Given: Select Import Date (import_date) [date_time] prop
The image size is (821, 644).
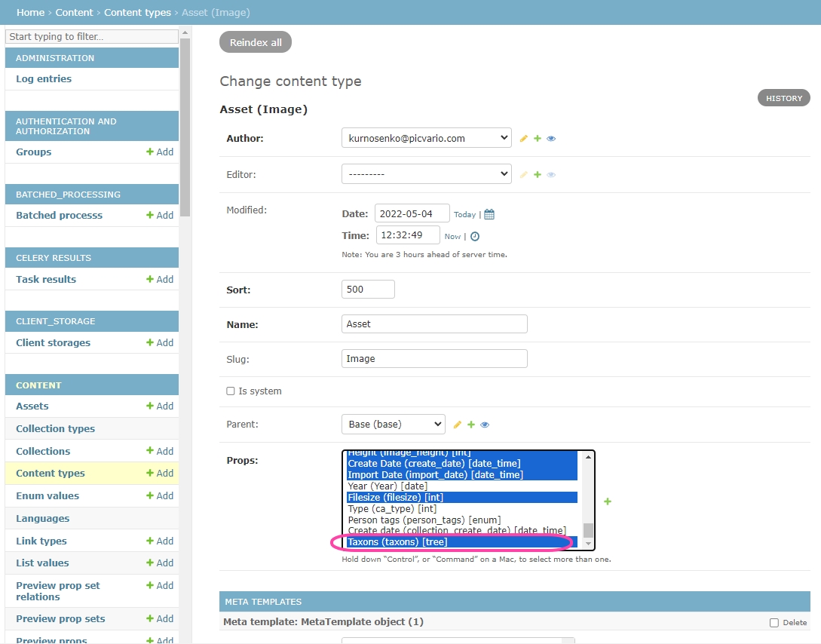Looking at the screenshot, I should pyautogui.click(x=462, y=475).
